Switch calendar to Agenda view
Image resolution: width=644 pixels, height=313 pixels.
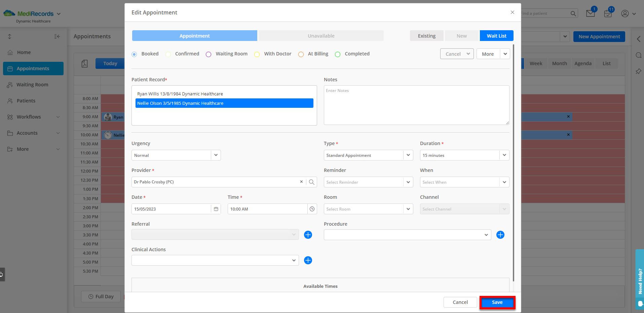pyautogui.click(x=583, y=63)
